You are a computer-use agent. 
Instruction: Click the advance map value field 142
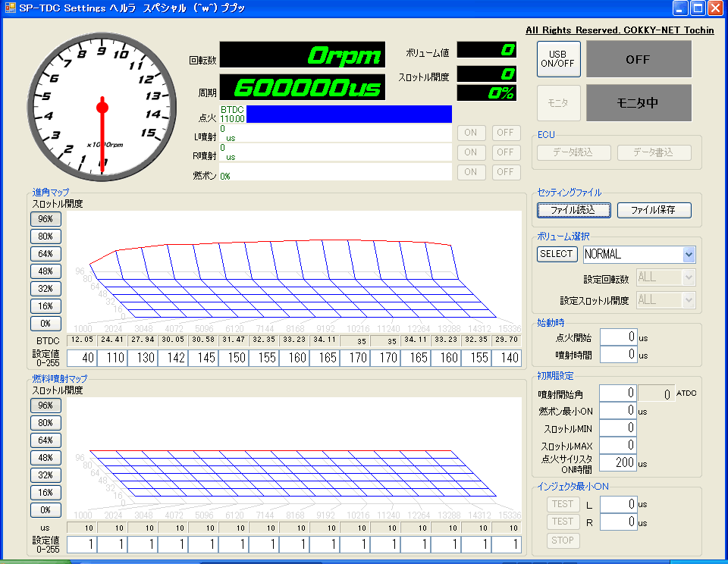tap(173, 358)
